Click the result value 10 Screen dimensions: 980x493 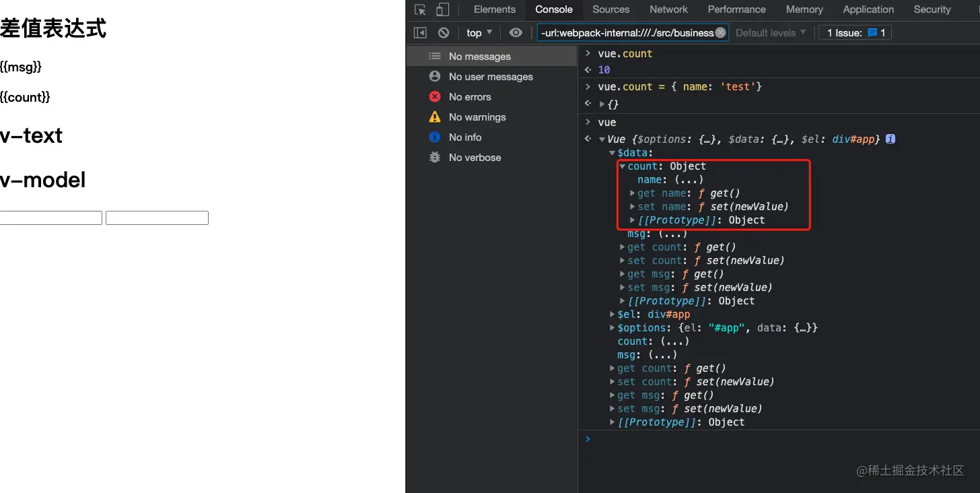click(x=604, y=70)
